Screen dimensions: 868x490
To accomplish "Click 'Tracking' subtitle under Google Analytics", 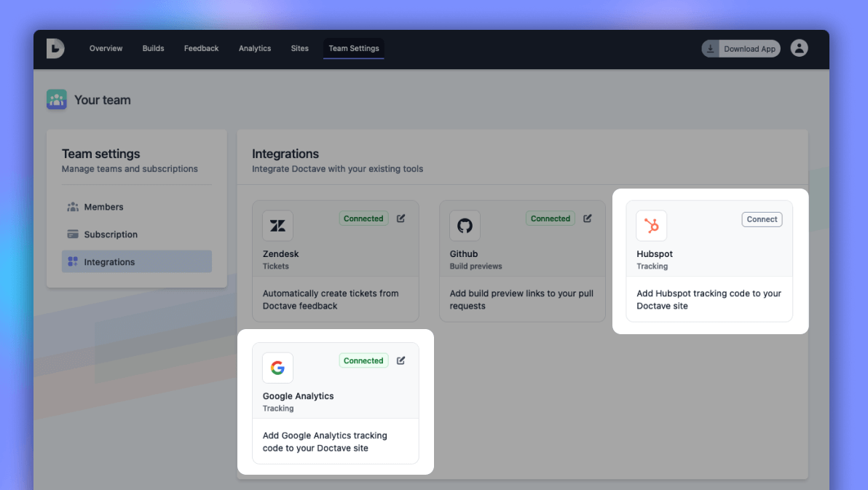I will (x=278, y=408).
